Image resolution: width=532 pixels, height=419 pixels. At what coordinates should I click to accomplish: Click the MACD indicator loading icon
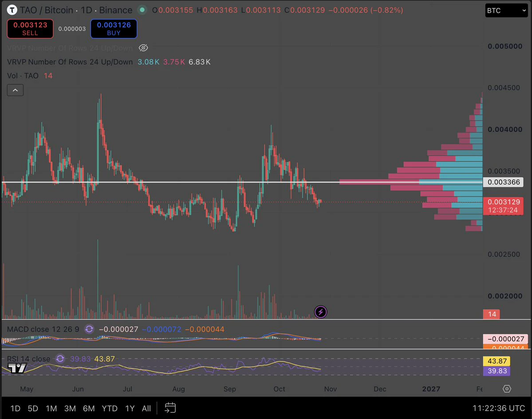tap(89, 329)
